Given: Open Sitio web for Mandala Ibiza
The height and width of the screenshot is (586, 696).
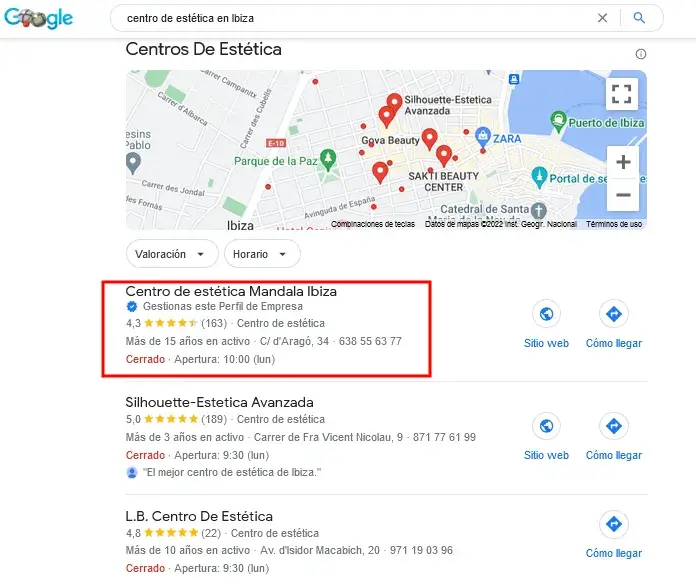Looking at the screenshot, I should coord(546,324).
